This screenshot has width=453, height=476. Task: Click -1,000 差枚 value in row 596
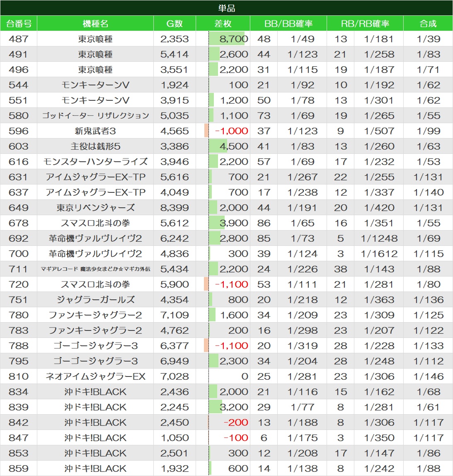click(232, 131)
